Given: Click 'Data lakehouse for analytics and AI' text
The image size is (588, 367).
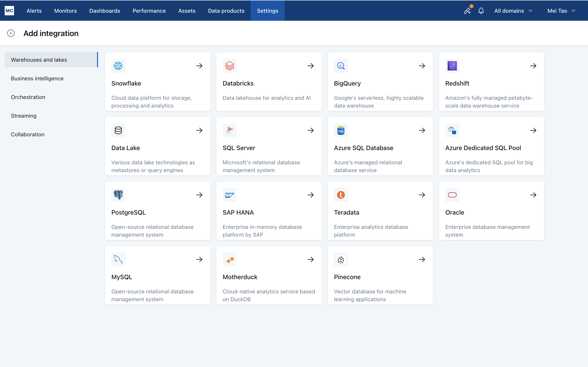Looking at the screenshot, I should pyautogui.click(x=266, y=98).
